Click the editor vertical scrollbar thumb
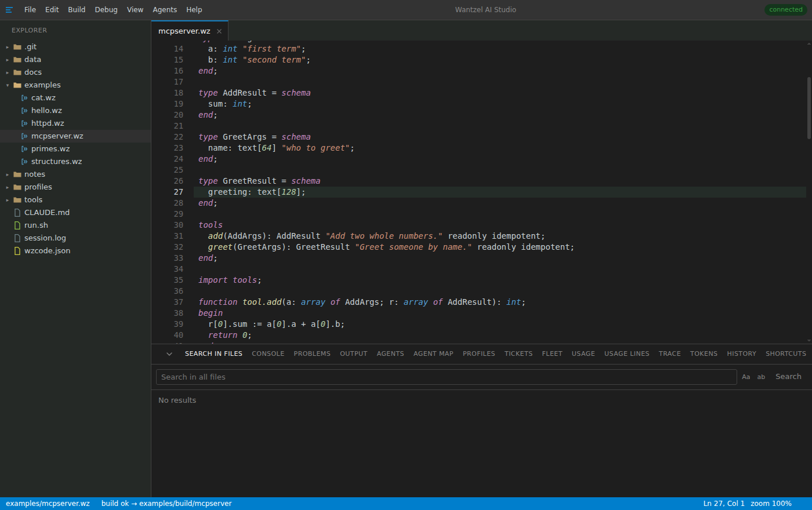 point(809,108)
